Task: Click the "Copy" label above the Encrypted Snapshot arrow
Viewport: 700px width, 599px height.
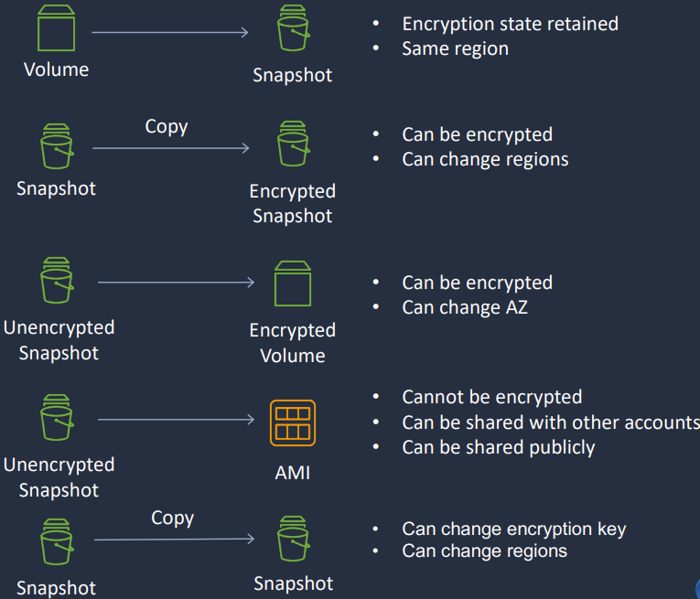Action: click(167, 126)
